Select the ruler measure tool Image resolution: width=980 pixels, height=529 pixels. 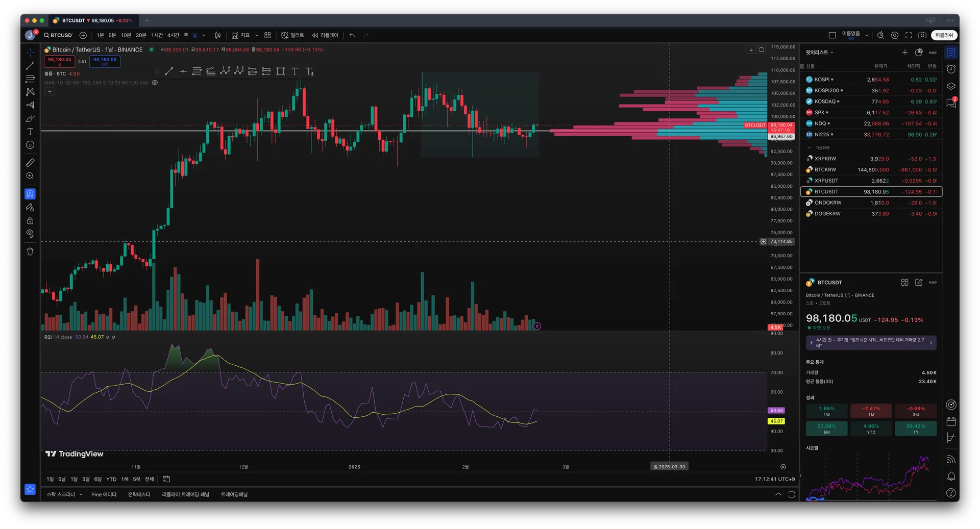(30, 163)
